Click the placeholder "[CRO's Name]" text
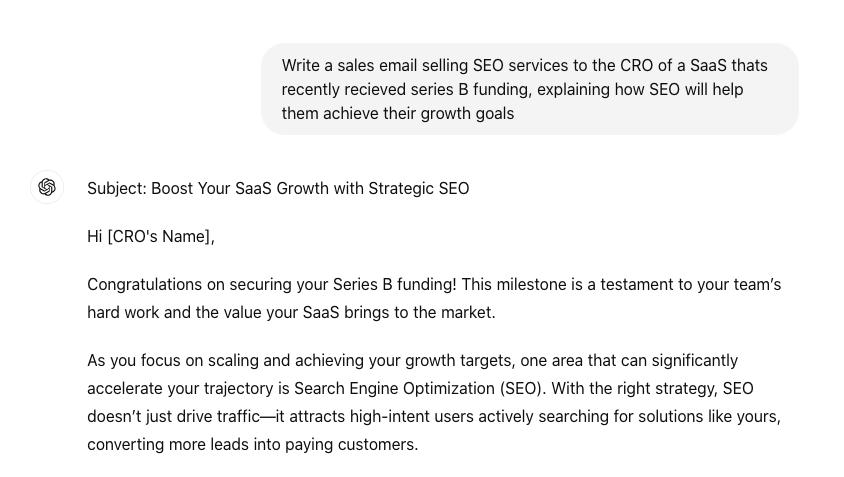This screenshot has width=844, height=477. click(159, 236)
